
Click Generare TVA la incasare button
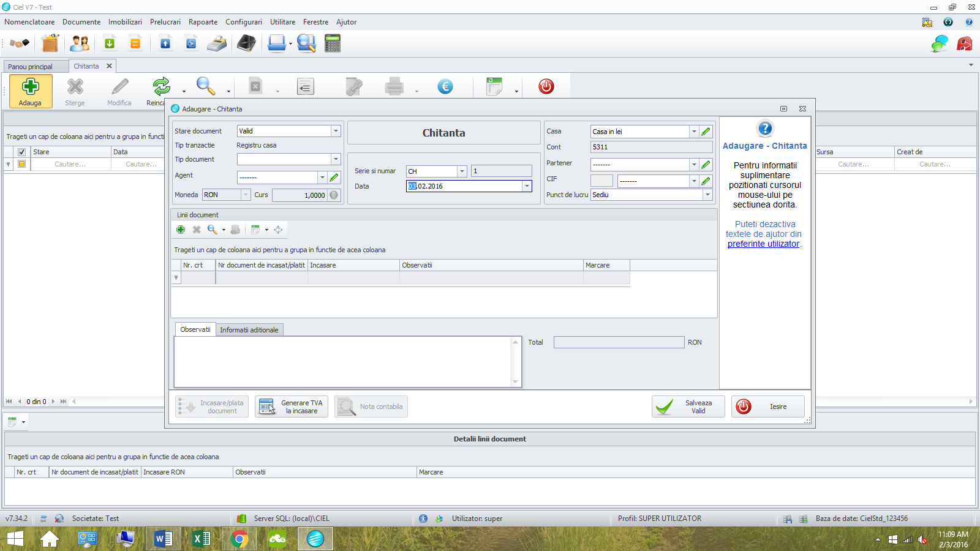(292, 407)
